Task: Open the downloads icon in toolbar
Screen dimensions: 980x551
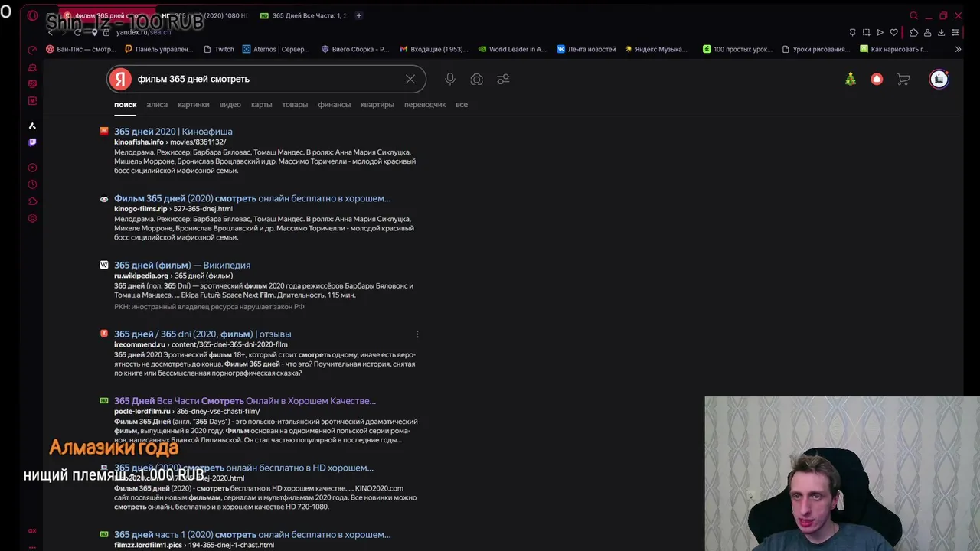Action: coord(941,32)
